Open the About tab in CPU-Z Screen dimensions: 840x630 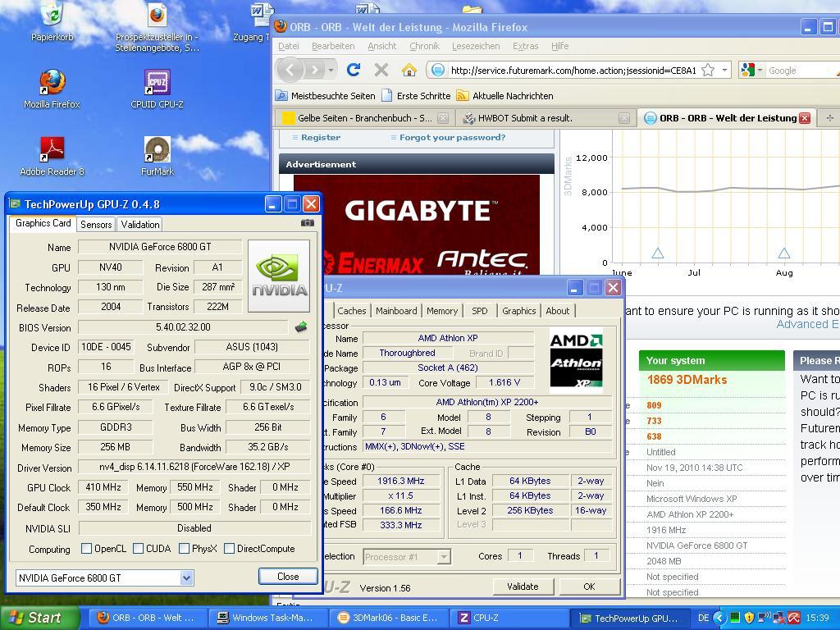(558, 311)
